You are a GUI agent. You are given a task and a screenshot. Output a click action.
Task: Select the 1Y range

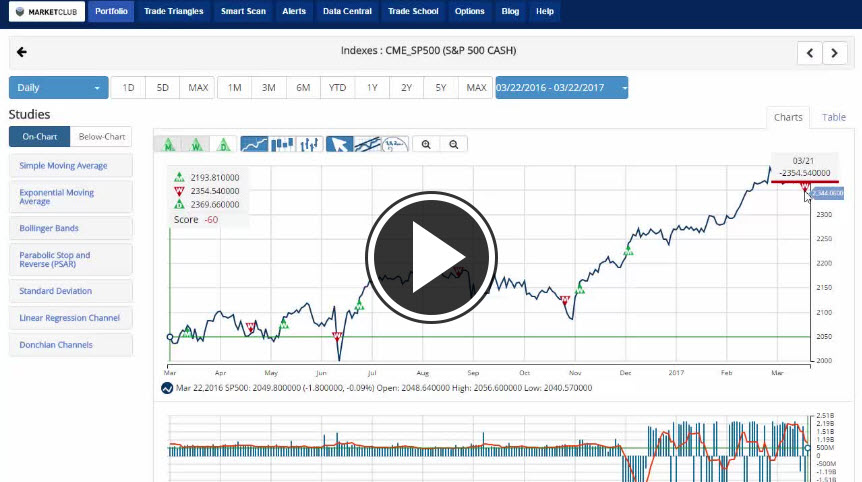click(372, 88)
